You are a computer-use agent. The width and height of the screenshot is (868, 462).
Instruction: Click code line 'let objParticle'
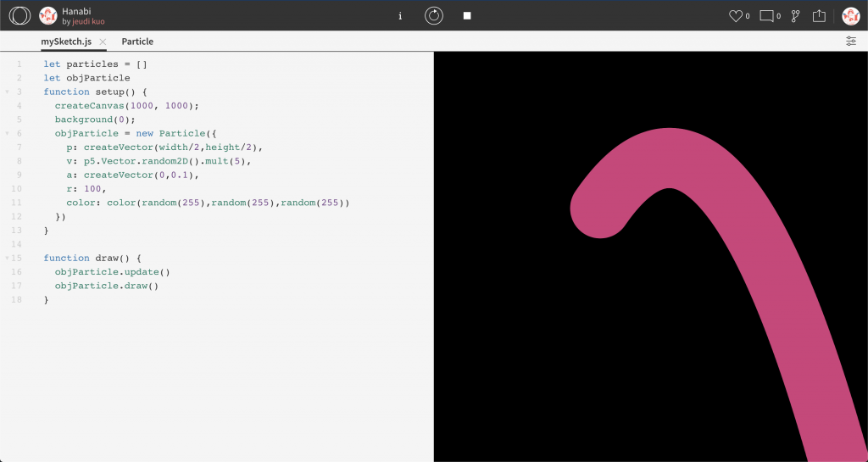pyautogui.click(x=87, y=78)
